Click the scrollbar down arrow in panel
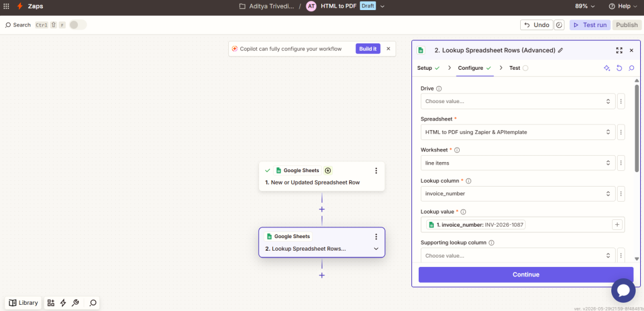The image size is (644, 311). [x=636, y=259]
